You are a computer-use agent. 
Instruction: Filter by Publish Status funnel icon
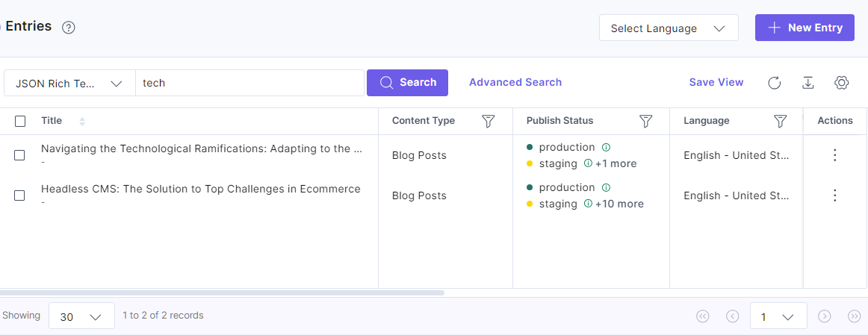coord(645,121)
